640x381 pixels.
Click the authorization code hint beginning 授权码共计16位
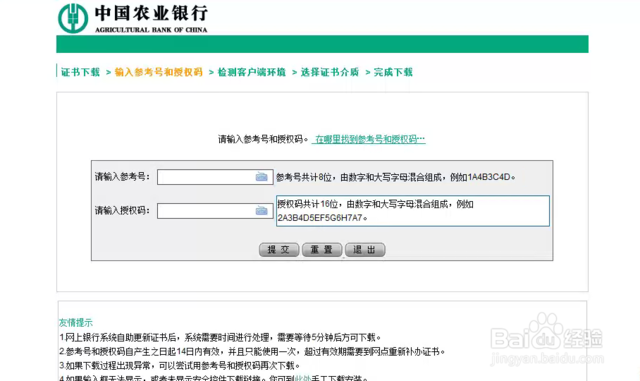(413, 211)
